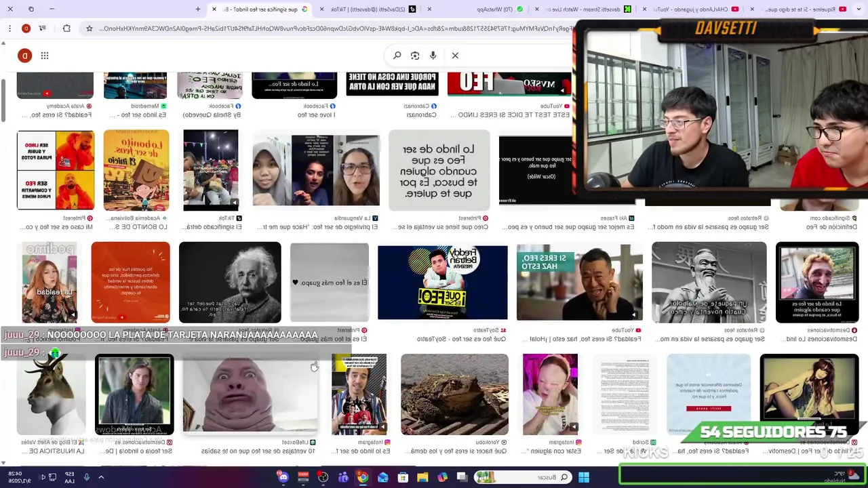Search by image with Google Lens icon

(x=415, y=56)
